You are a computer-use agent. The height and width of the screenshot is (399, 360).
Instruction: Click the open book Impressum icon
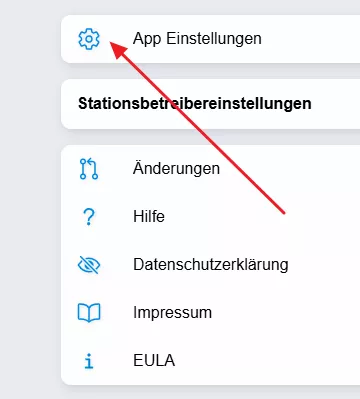[x=89, y=313]
